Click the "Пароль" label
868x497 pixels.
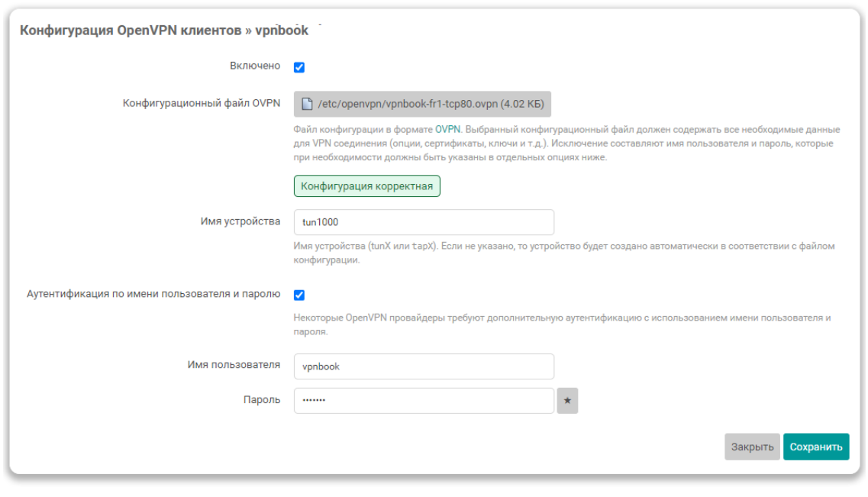coord(262,400)
